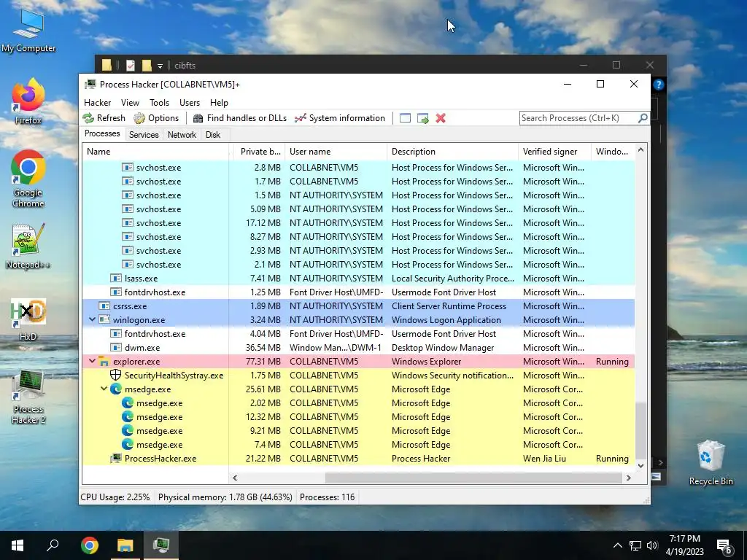Open taskbar search magnifier
This screenshot has width=747, height=560.
(53, 545)
